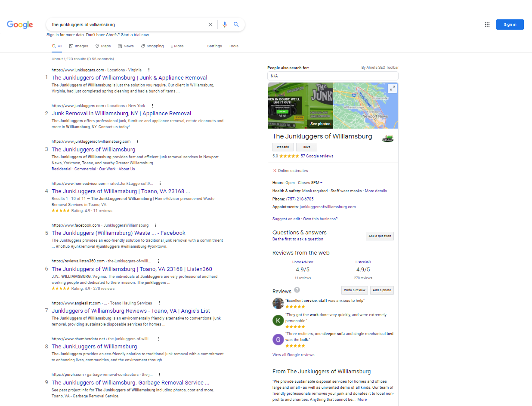
Task: Open the Williamsburg map thumbnail
Action: point(366,105)
